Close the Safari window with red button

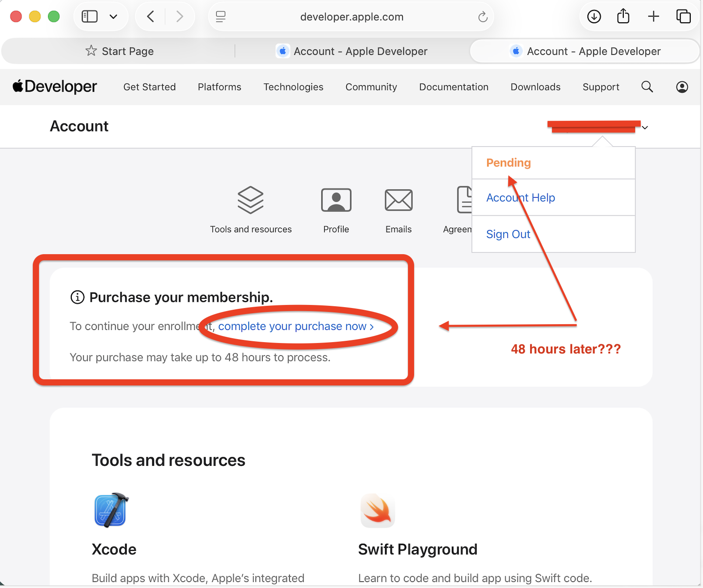pyautogui.click(x=16, y=17)
